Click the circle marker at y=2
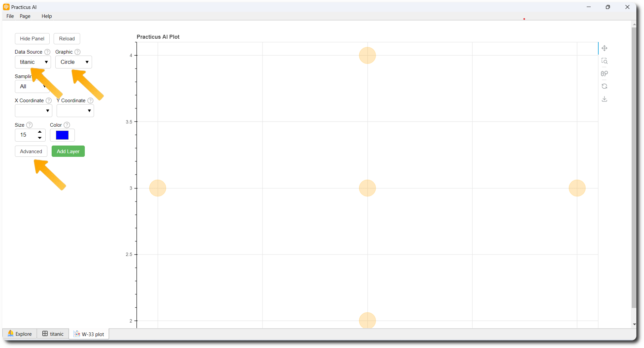 coord(368,320)
